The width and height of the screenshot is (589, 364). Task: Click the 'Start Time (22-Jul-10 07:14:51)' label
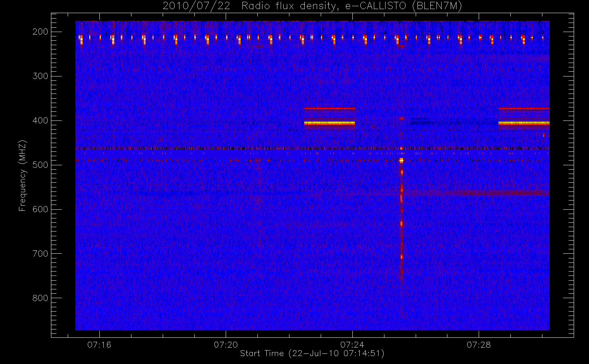(312, 353)
